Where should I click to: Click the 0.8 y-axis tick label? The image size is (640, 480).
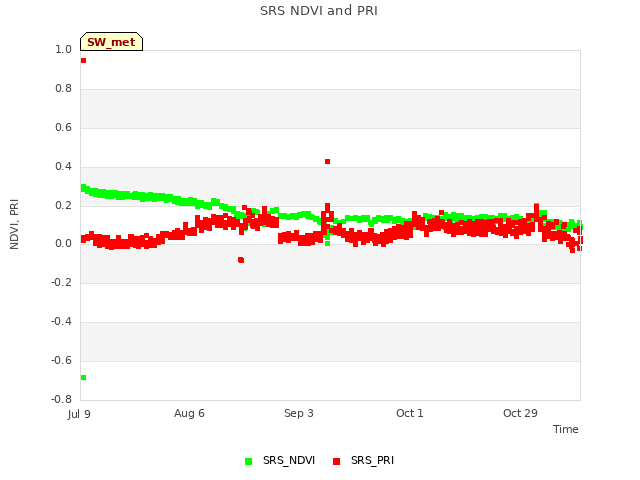point(63,89)
